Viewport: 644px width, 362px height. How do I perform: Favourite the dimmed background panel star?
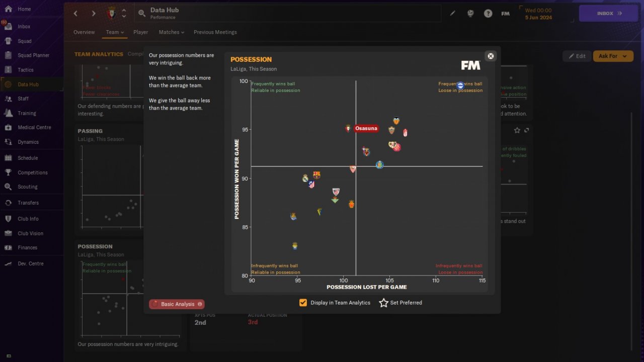tap(517, 130)
